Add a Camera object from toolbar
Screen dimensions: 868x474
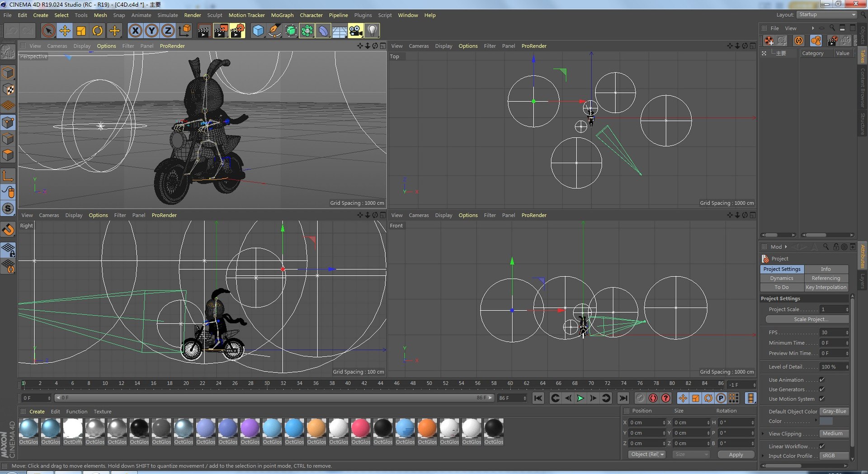tap(356, 31)
